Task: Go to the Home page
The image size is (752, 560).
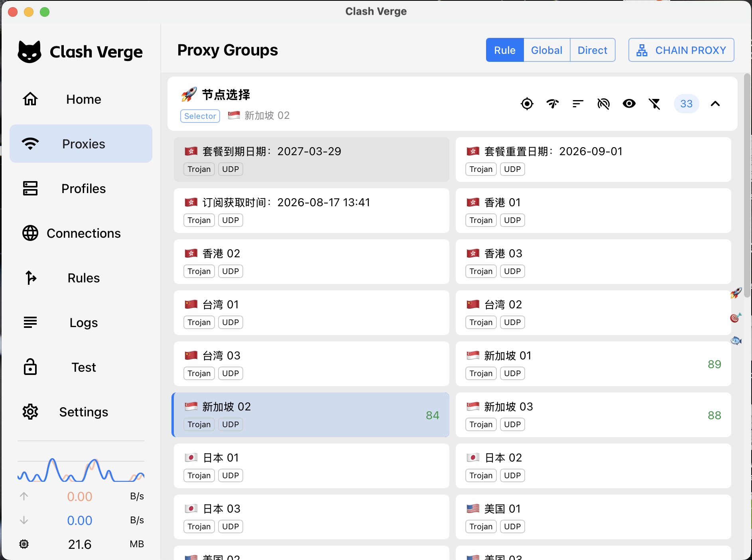Action: 81,99
